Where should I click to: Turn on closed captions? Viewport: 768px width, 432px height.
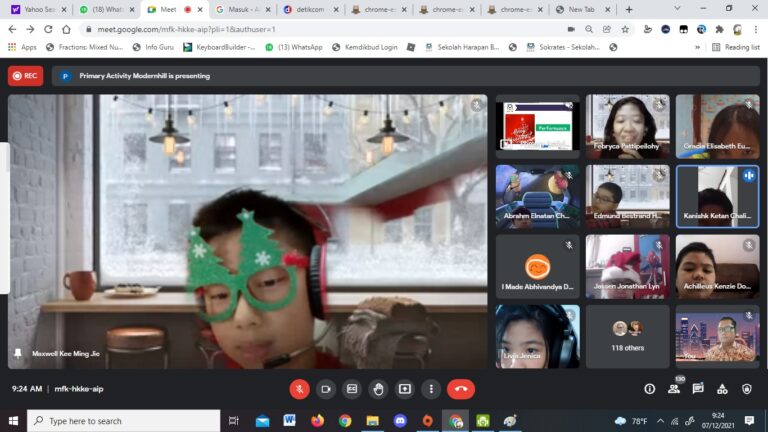pyautogui.click(x=352, y=389)
